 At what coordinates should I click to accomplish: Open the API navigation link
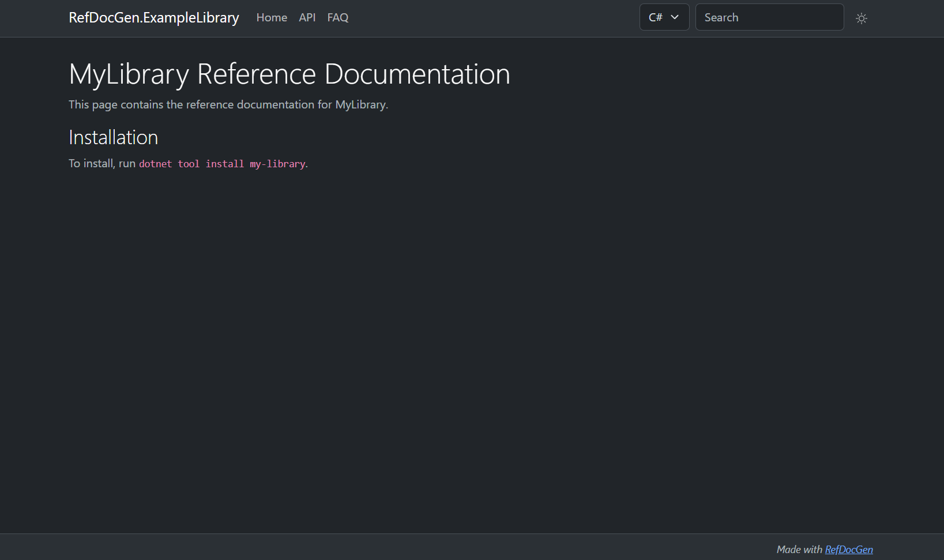[x=307, y=17]
